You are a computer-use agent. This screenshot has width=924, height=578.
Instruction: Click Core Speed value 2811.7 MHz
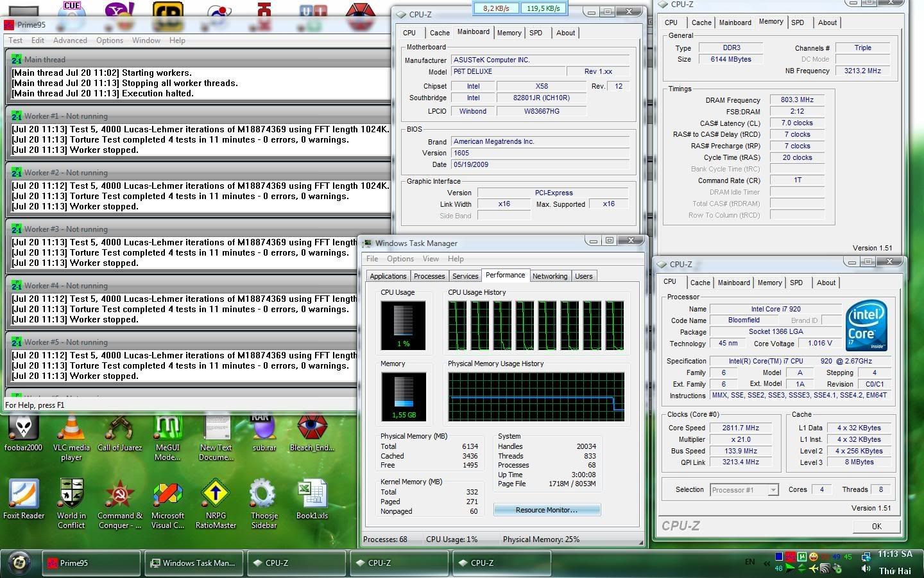pos(740,428)
